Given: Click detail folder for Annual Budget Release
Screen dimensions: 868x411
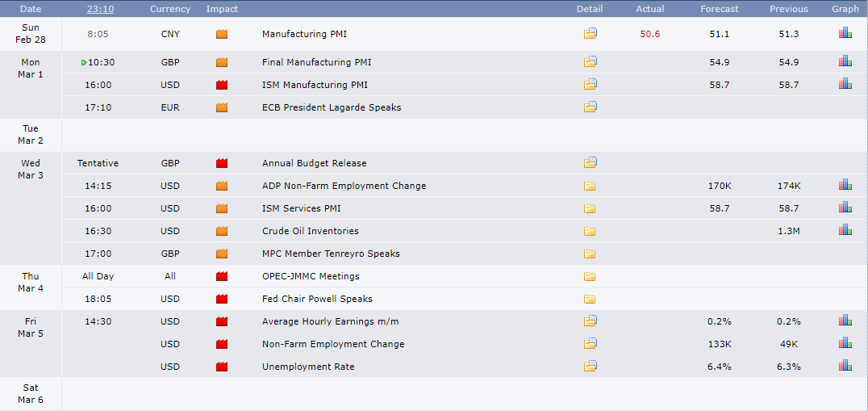Looking at the screenshot, I should coord(590,163).
